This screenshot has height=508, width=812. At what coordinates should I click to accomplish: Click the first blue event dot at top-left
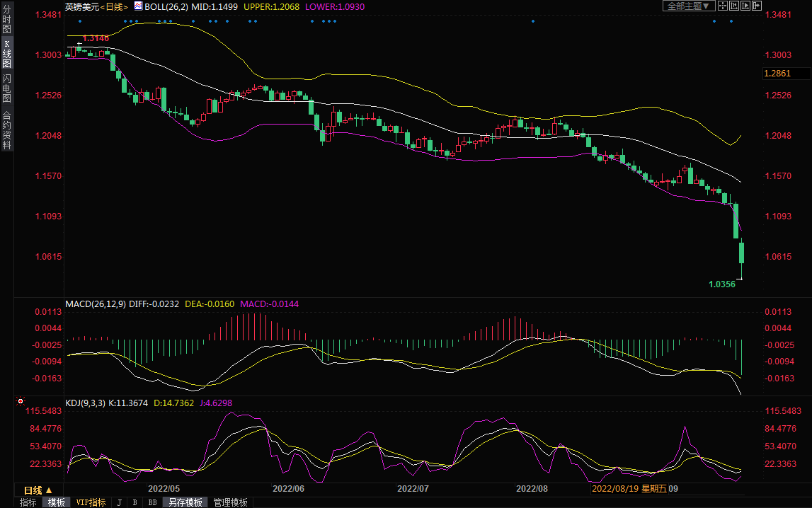click(79, 21)
